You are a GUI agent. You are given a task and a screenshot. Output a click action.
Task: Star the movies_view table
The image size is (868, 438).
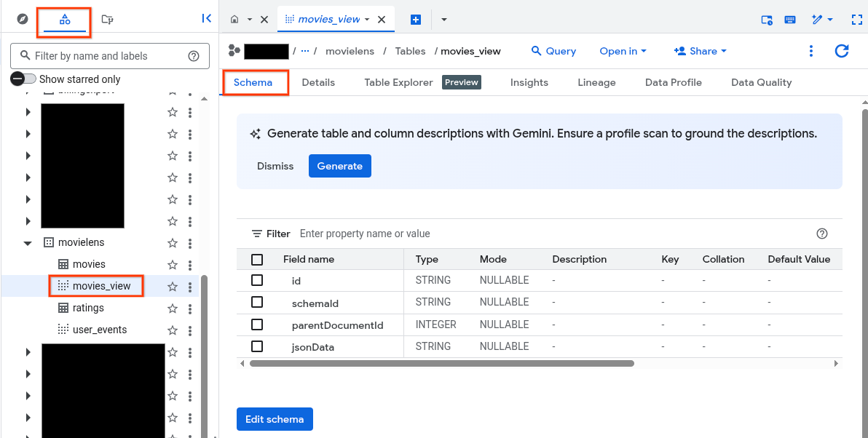pos(173,287)
